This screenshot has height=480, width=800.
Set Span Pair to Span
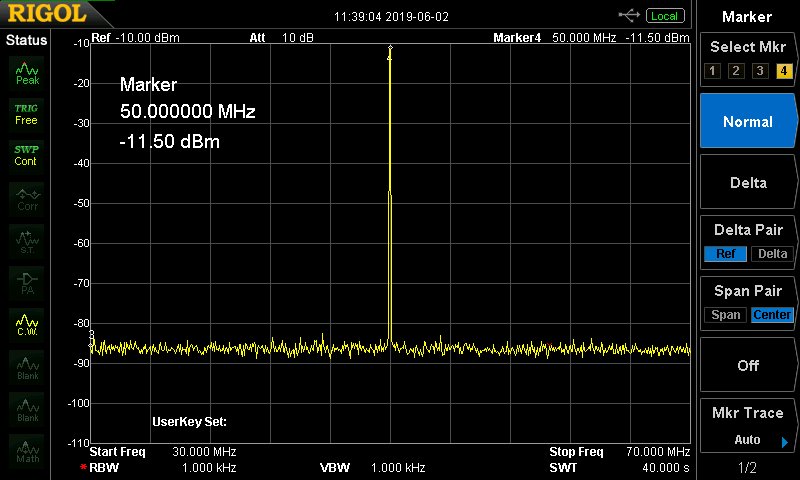(x=726, y=315)
